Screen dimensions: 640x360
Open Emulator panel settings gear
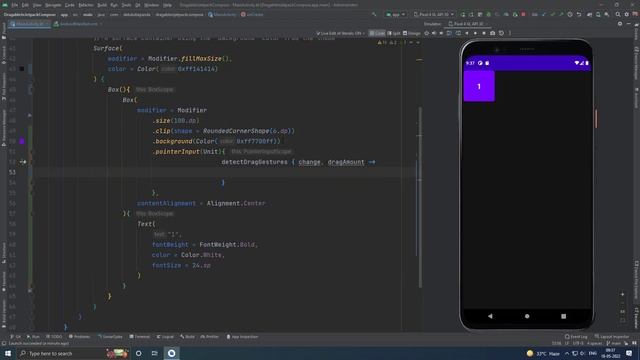click(620, 24)
